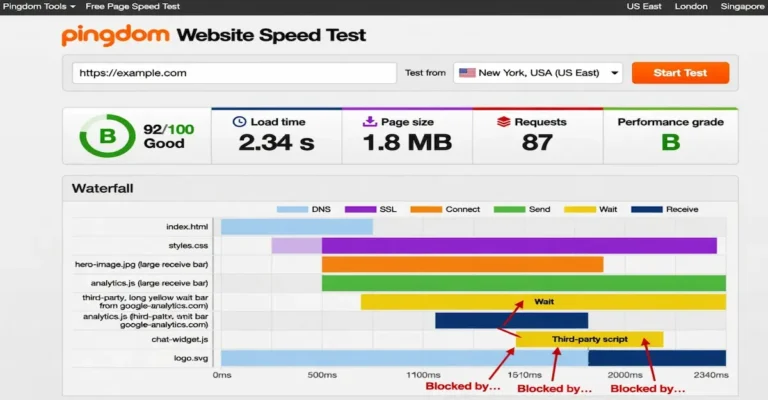Click the yellow bar labeled Wait
This screenshot has width=768, height=400.
pos(543,302)
